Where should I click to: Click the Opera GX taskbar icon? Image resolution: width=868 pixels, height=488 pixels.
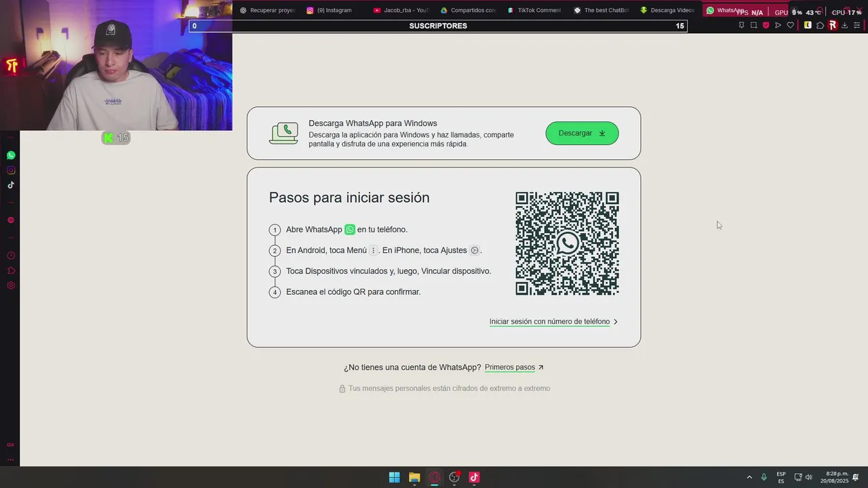[435, 477]
